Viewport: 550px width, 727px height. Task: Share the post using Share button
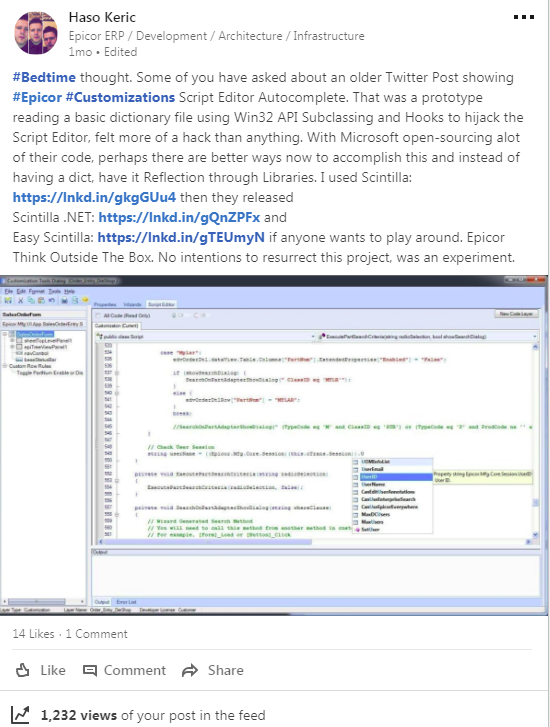(213, 670)
